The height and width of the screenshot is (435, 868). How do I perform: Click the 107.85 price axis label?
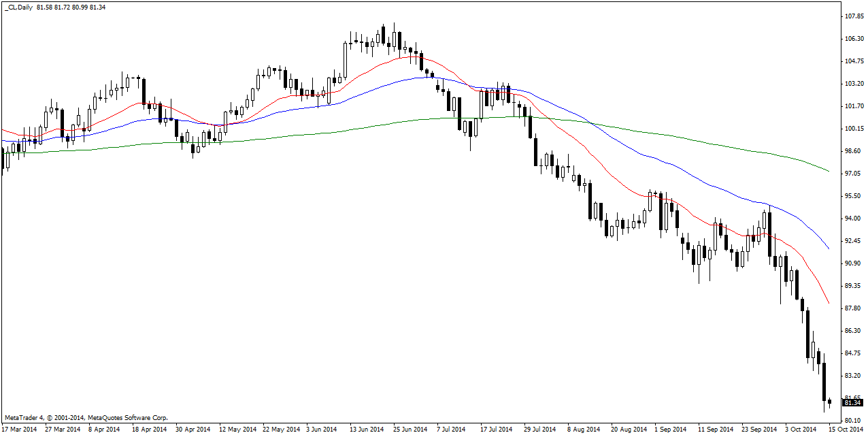click(x=853, y=16)
